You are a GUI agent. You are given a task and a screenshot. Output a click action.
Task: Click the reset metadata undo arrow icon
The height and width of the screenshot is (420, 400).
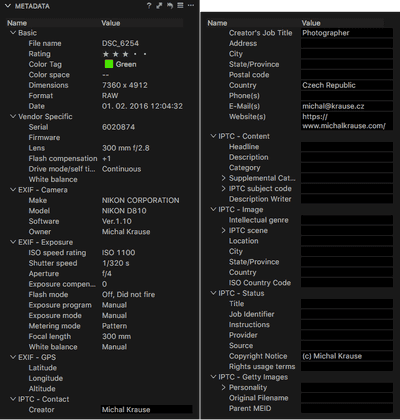click(170, 6)
